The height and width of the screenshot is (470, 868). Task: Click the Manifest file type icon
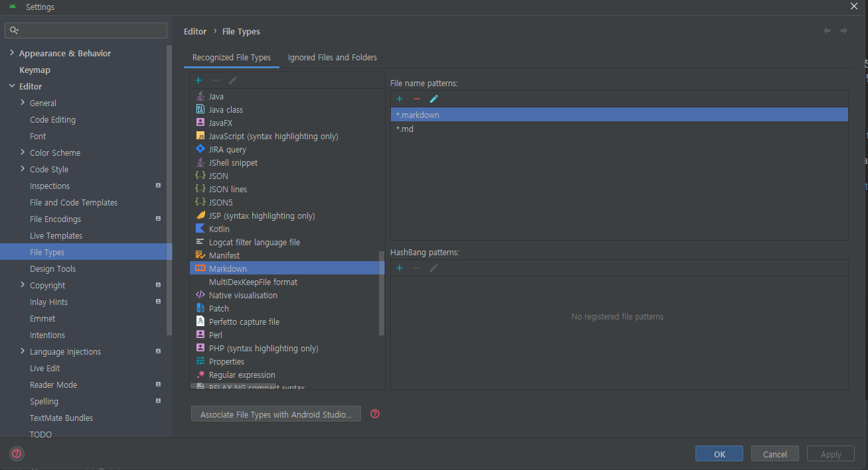(x=200, y=255)
